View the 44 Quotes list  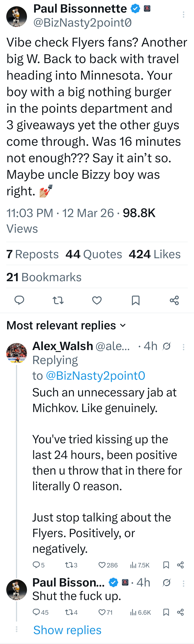point(94,254)
